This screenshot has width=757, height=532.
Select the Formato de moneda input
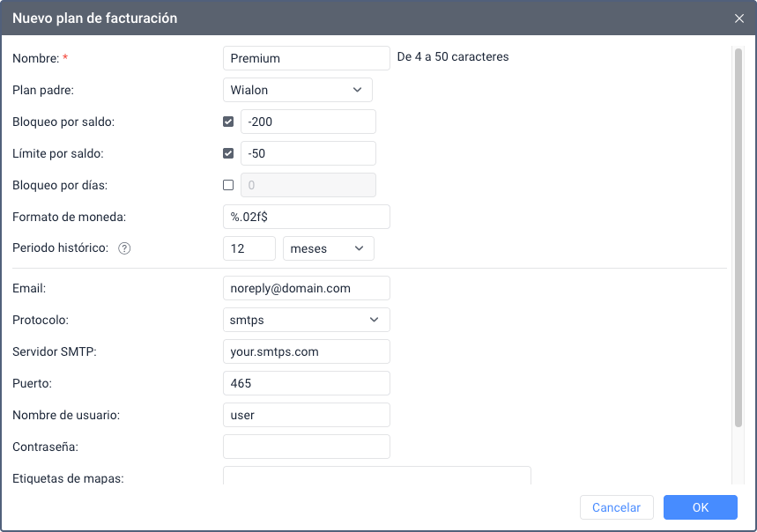(x=307, y=217)
